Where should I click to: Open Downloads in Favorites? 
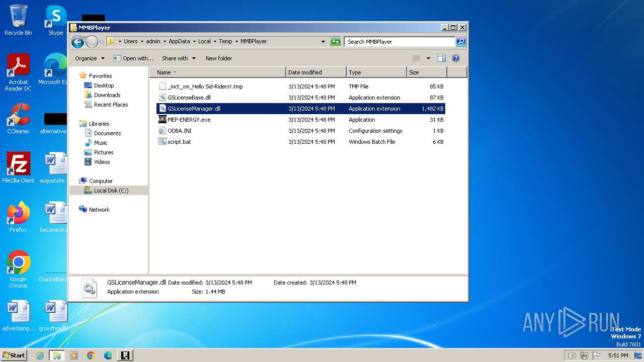(x=107, y=95)
